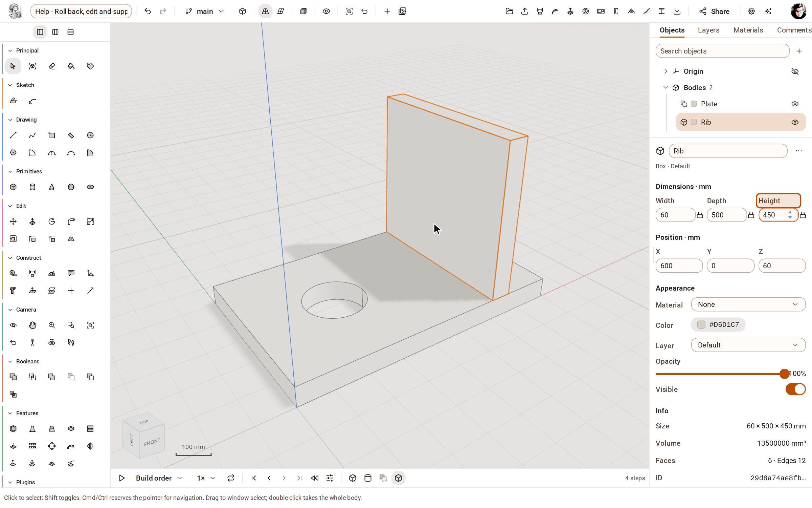Click the Opacity slider handle
Image resolution: width=812 pixels, height=508 pixels.
pyautogui.click(x=784, y=374)
